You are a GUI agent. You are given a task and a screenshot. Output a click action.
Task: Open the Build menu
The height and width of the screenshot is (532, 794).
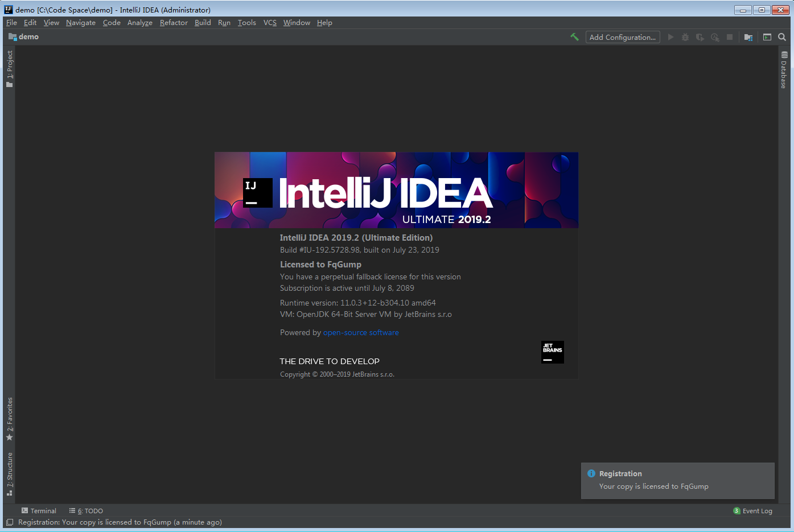point(203,23)
